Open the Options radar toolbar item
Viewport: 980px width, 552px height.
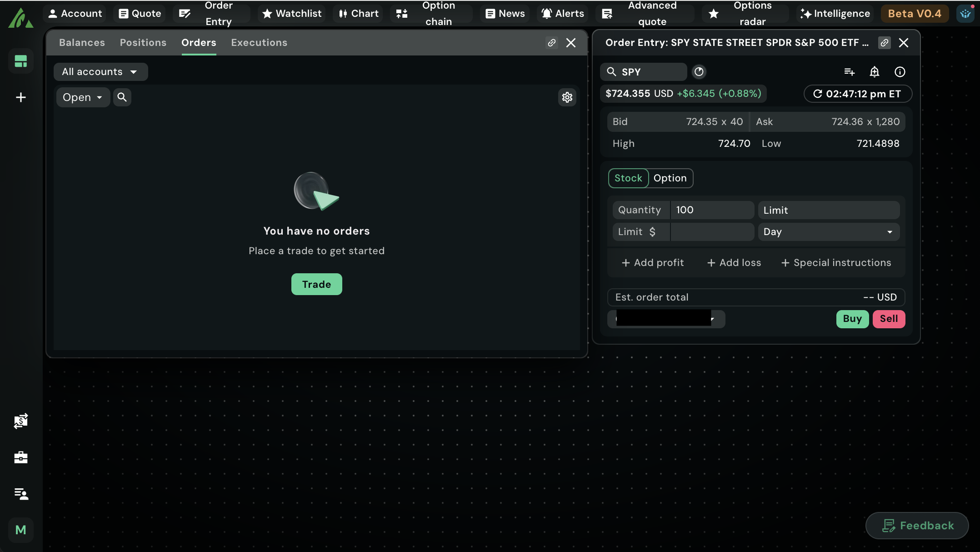(x=745, y=14)
